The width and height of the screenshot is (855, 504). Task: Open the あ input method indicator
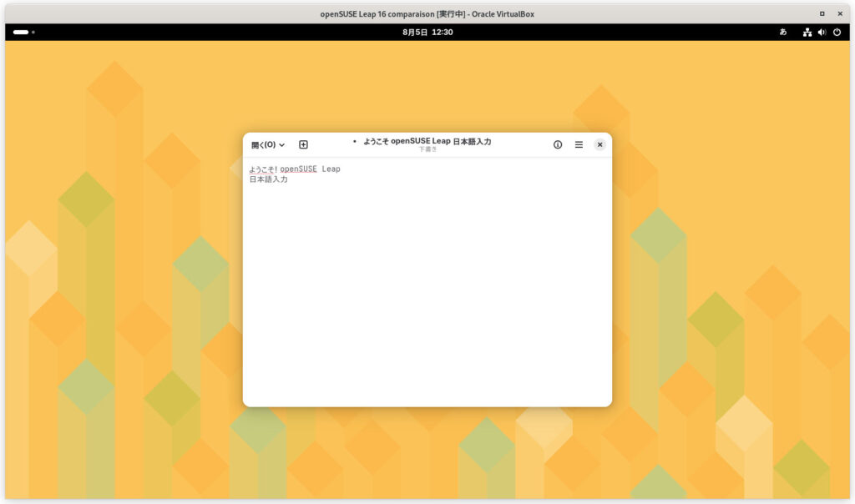(x=783, y=33)
